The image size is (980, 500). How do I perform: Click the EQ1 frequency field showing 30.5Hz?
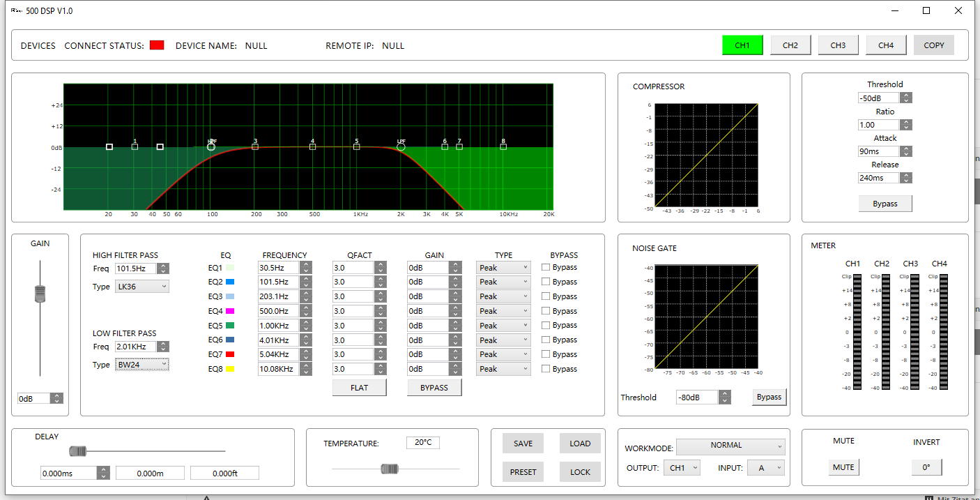click(x=279, y=268)
